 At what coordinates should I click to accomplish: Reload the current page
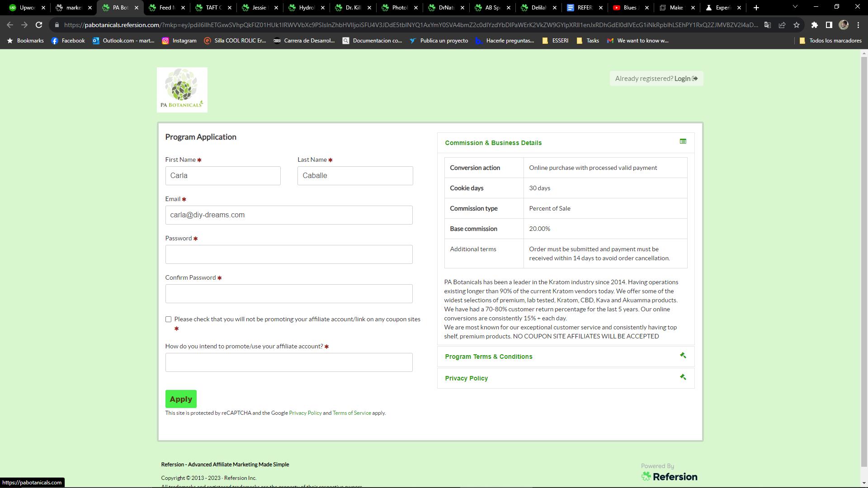pyautogui.click(x=39, y=25)
